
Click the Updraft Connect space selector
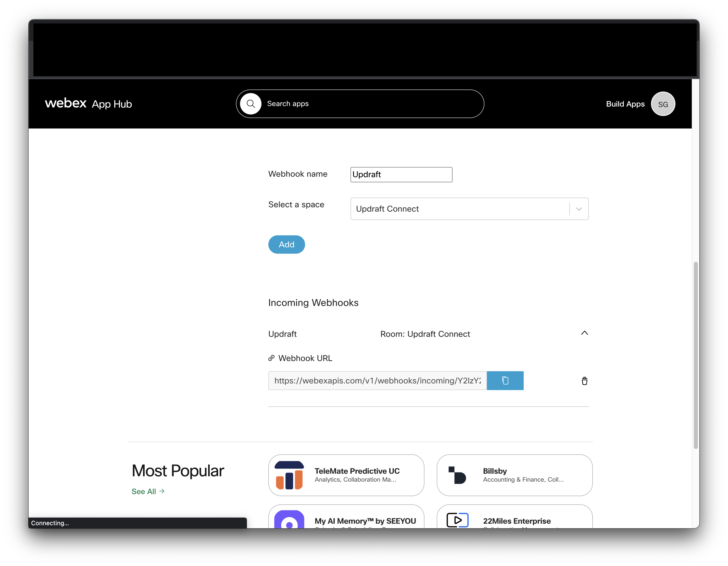459,209
